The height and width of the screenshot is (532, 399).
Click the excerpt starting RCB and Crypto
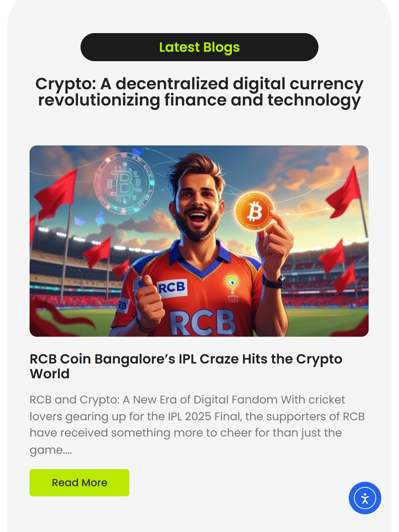point(197,425)
